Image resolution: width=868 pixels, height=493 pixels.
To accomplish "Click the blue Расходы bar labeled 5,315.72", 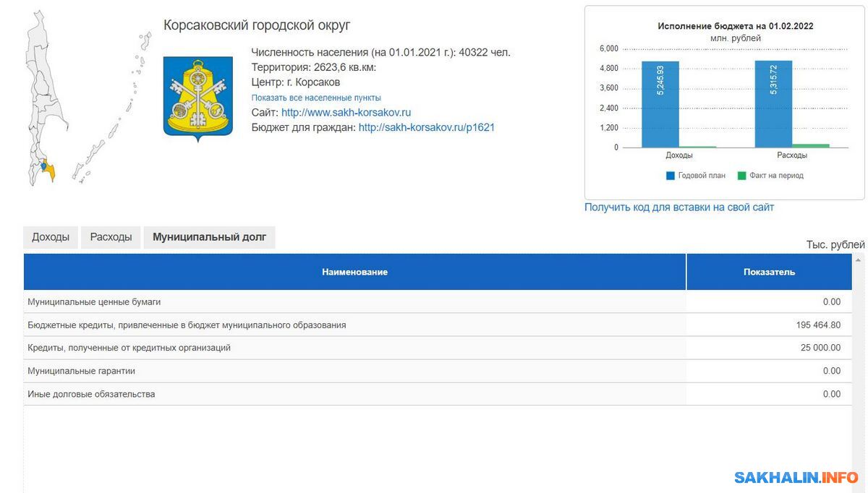I will pos(773,104).
